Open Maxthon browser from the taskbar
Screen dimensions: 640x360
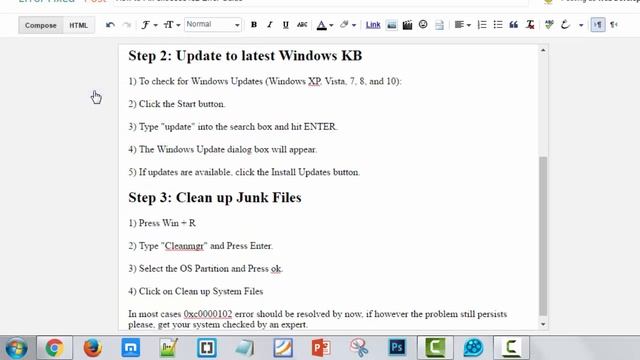(x=131, y=348)
